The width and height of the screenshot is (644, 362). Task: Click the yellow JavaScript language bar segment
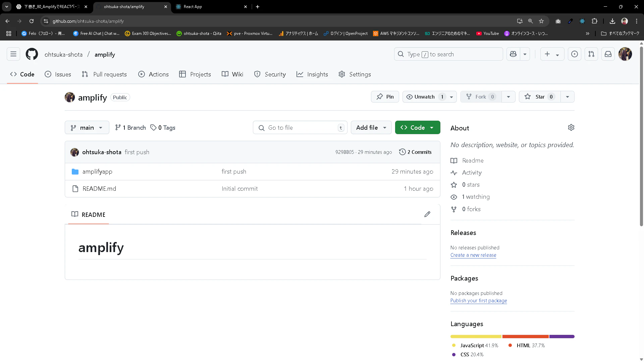[x=476, y=337]
